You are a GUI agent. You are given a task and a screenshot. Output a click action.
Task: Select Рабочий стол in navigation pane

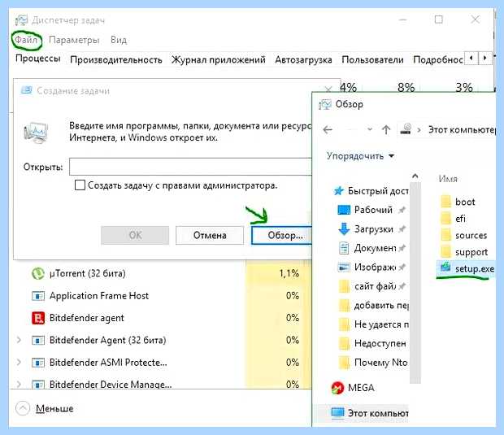coord(371,210)
